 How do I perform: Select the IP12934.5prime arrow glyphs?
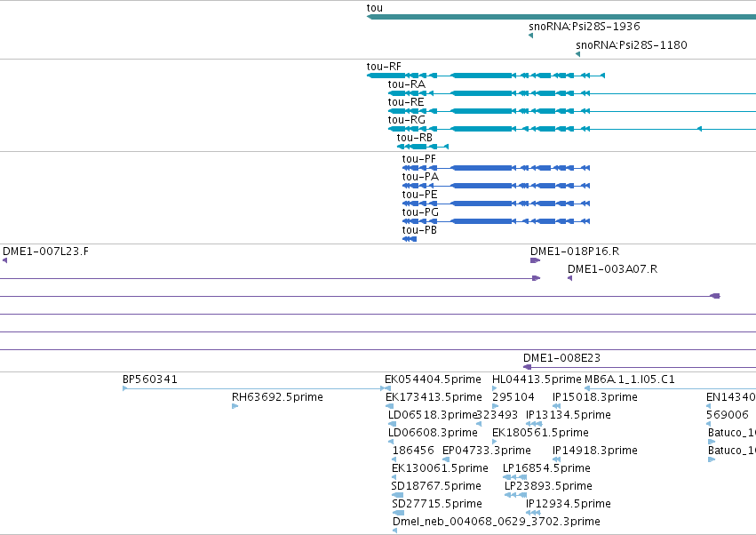point(533,513)
